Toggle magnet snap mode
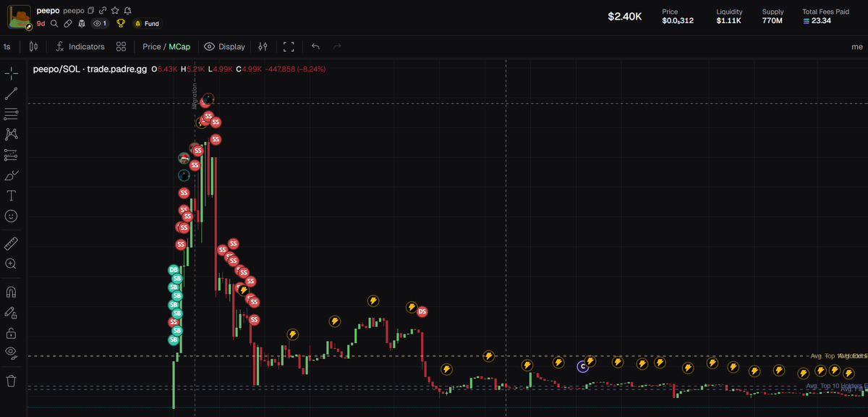Screen dimensions: 868x417 (x=12, y=292)
